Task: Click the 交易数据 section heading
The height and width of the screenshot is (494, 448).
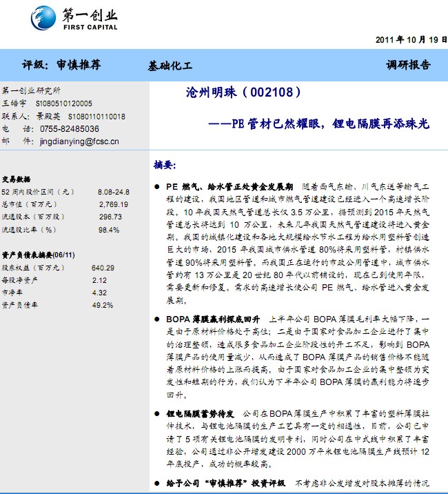Action: pos(17,178)
